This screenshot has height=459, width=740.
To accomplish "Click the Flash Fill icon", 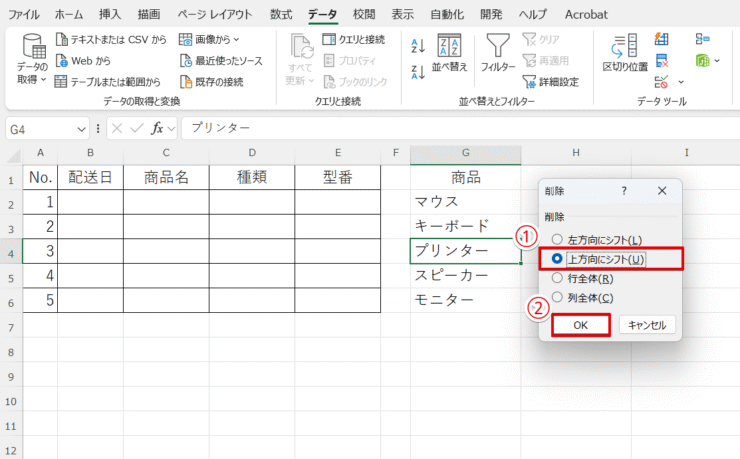I will pyautogui.click(x=662, y=39).
